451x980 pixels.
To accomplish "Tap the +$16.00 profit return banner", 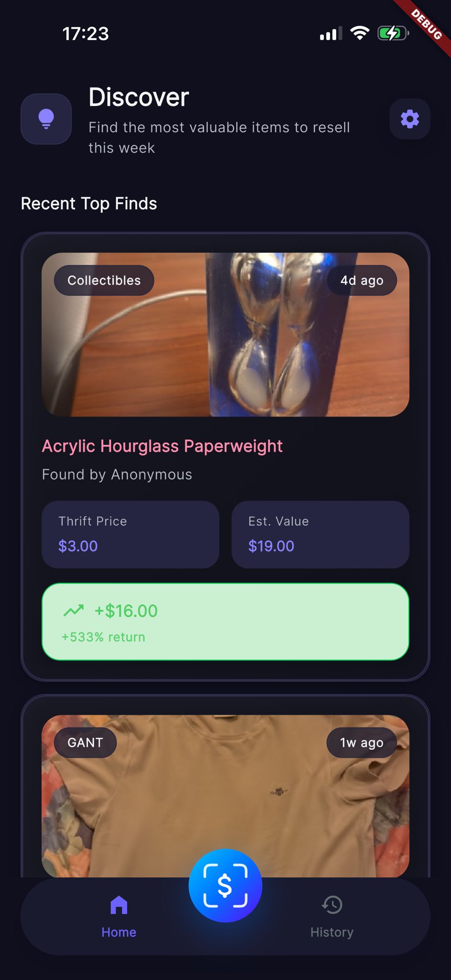I will [x=225, y=622].
